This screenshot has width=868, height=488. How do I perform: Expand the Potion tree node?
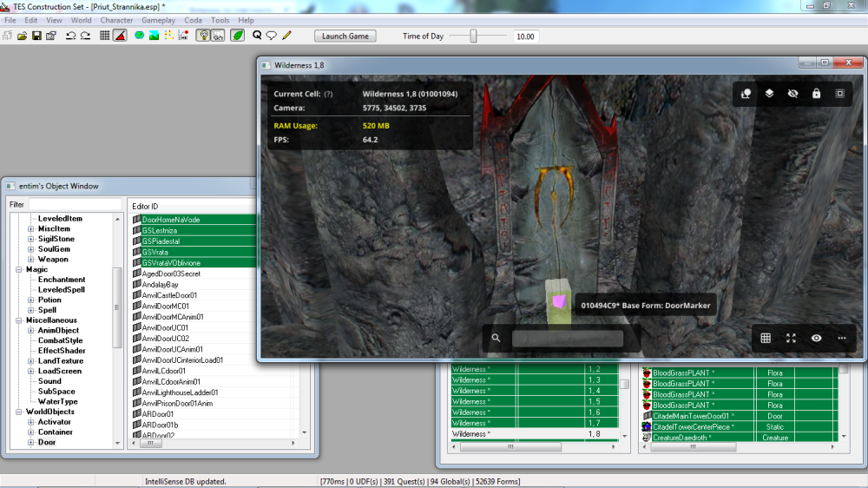31,300
